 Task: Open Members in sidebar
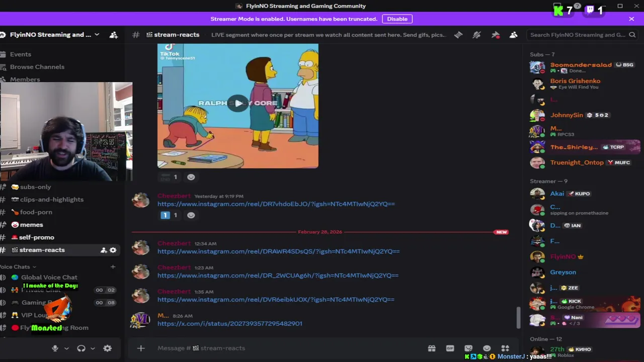click(25, 79)
